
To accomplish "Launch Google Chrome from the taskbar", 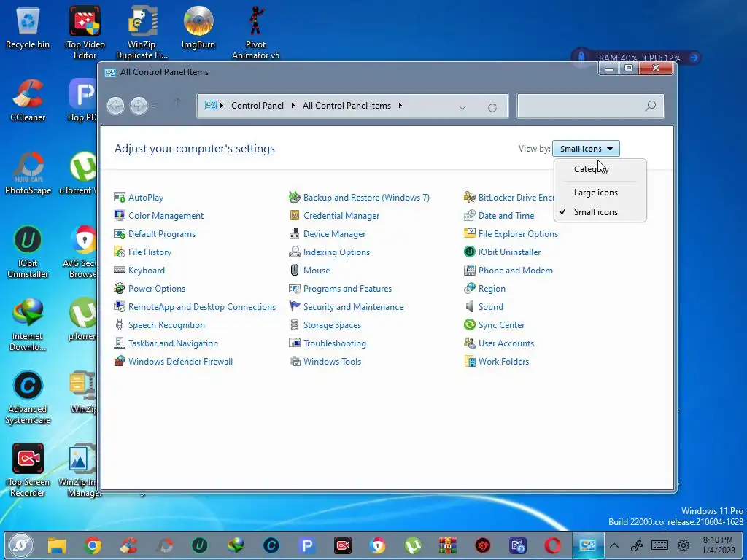I will [93, 545].
